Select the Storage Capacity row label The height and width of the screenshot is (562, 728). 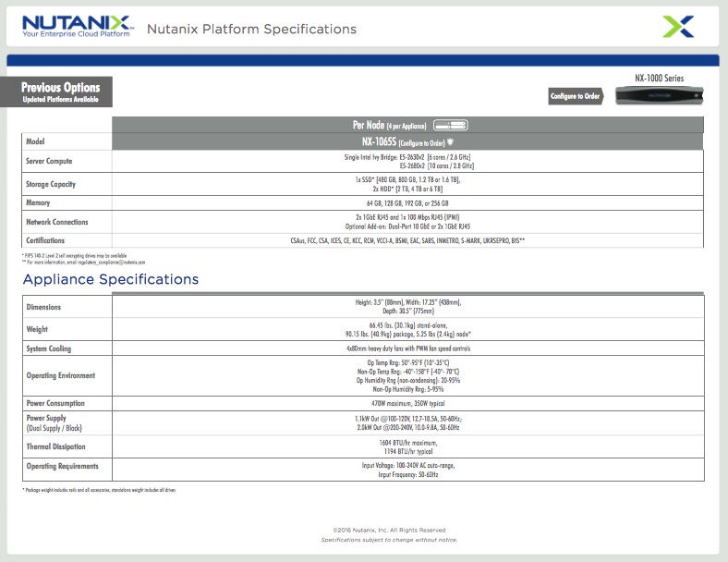tap(51, 184)
